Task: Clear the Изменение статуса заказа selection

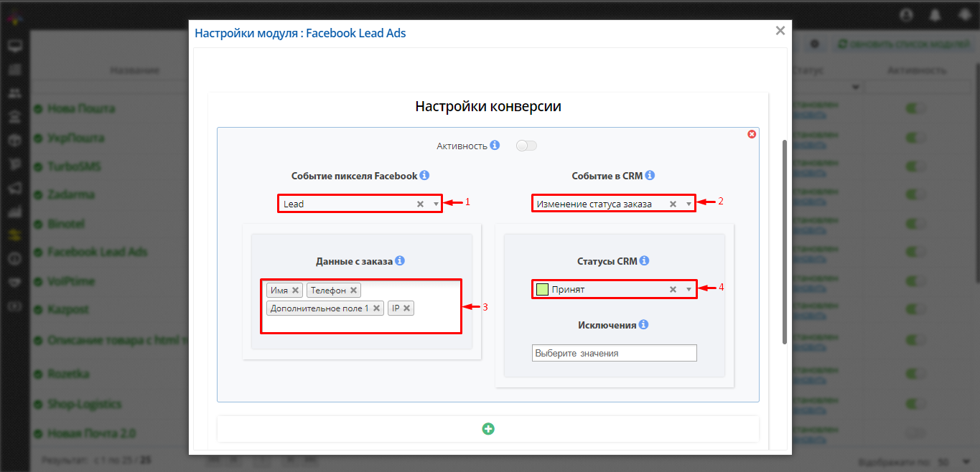Action: tap(673, 204)
